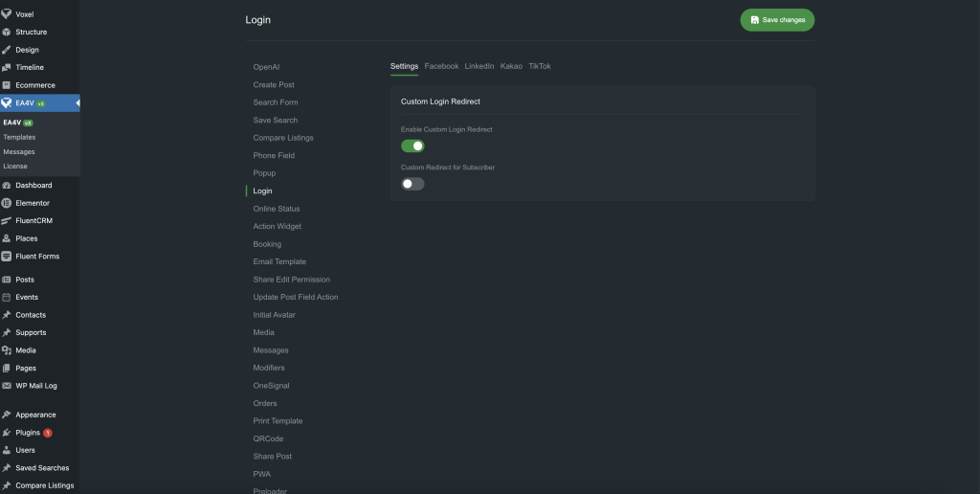Click the Design paintbrush icon
Image resolution: width=980 pixels, height=494 pixels.
[x=7, y=50]
